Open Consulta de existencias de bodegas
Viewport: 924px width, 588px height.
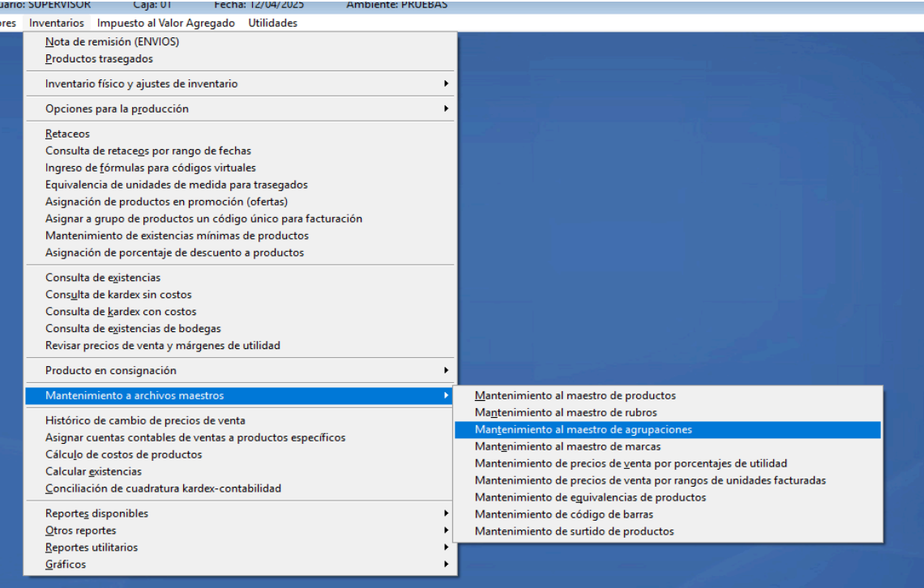point(133,328)
